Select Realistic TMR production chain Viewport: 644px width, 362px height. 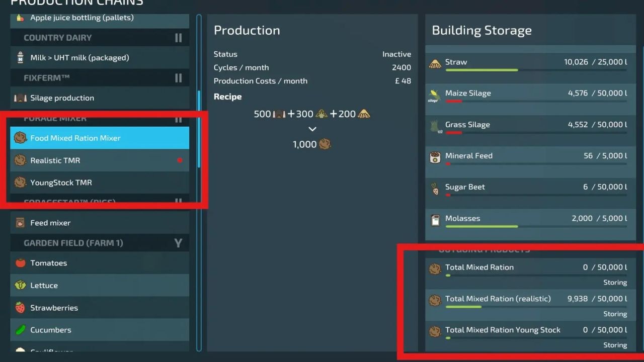click(100, 160)
